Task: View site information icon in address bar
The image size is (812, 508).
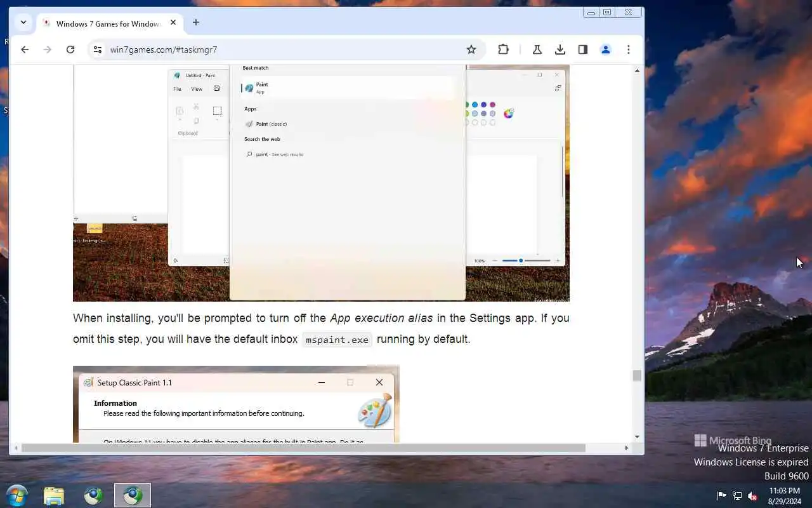Action: point(97,50)
